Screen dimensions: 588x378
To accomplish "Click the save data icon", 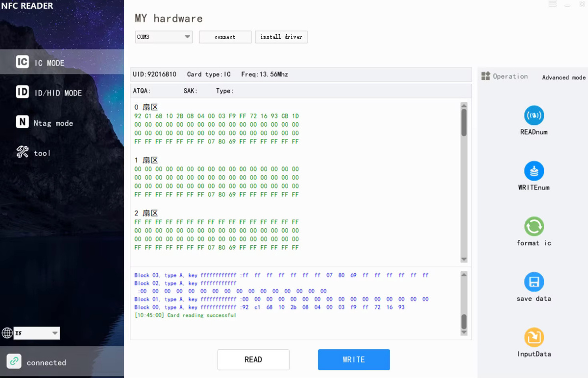I will coord(534,282).
